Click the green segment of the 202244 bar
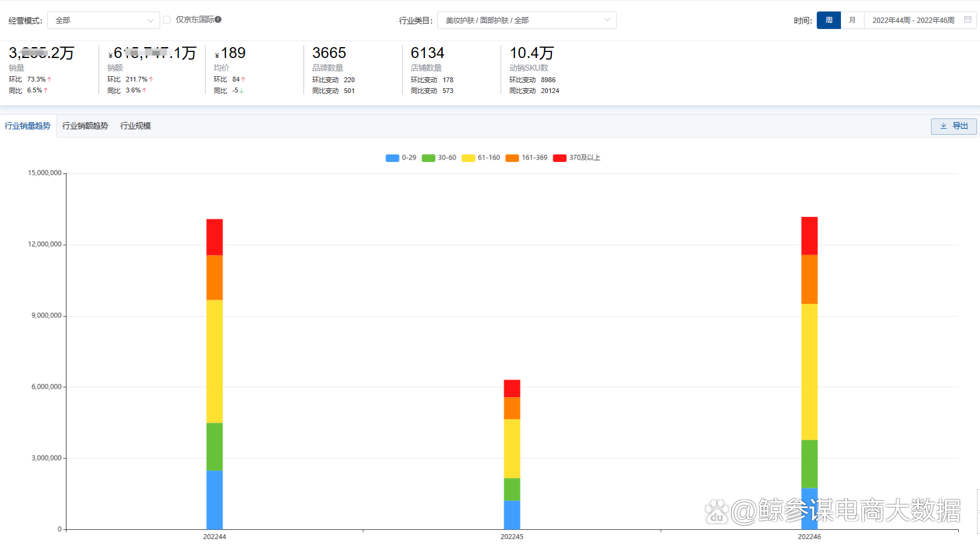The width and height of the screenshot is (980, 545). tap(215, 447)
